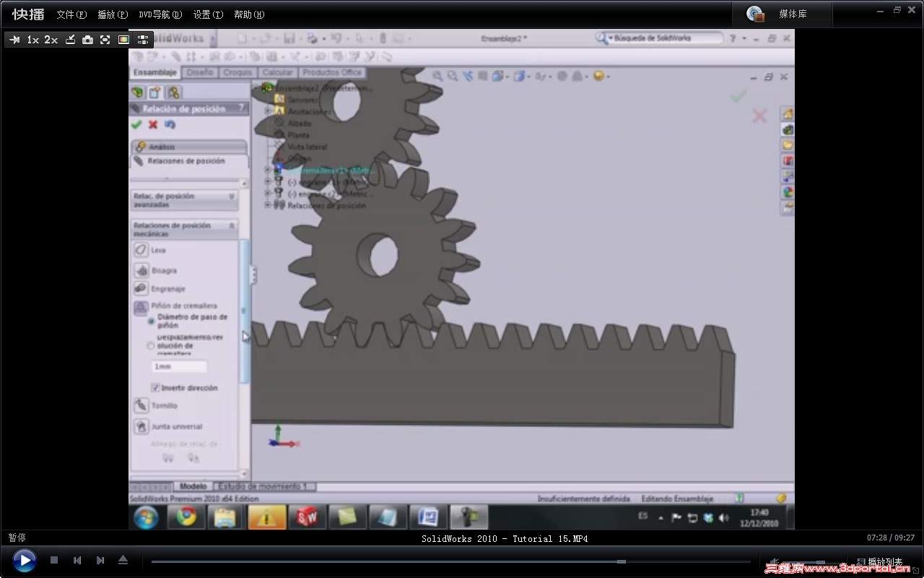Pin the player overlay toolbar

tap(14, 40)
